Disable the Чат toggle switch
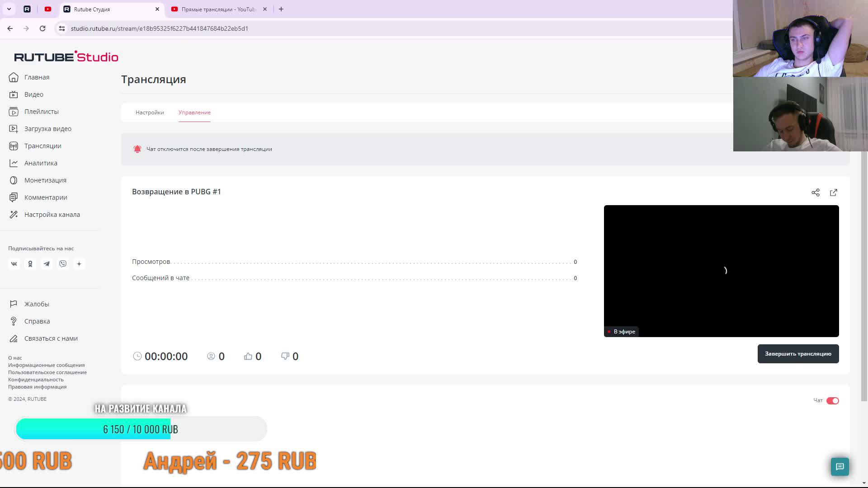This screenshot has width=868, height=488. 832,401
